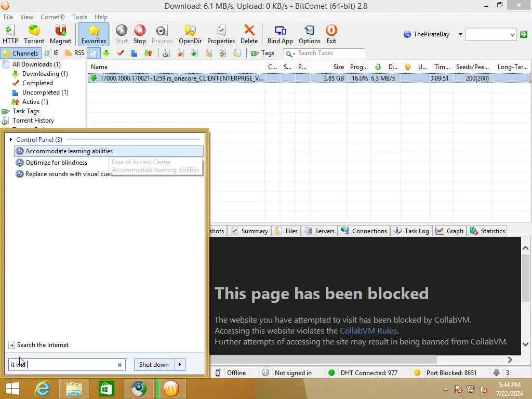
Task: Switch to the RSS sidebar tab
Action: (74, 54)
